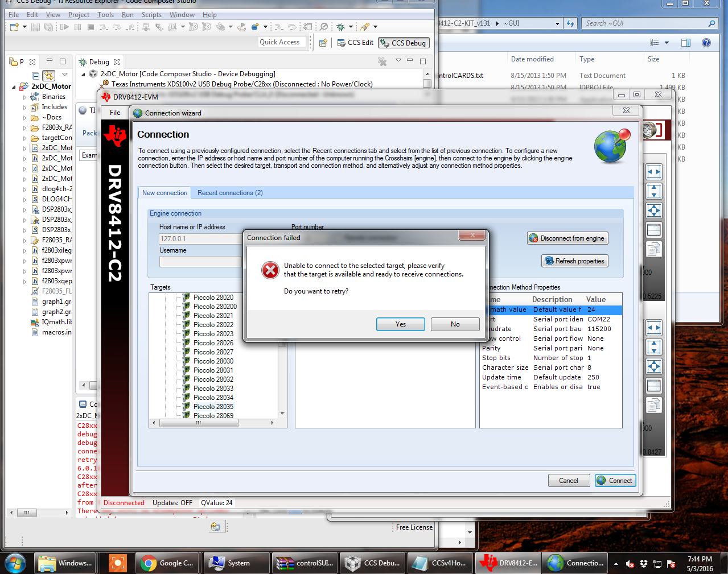728x574 pixels.
Task: Show hidden system tray icons
Action: pyautogui.click(x=616, y=564)
